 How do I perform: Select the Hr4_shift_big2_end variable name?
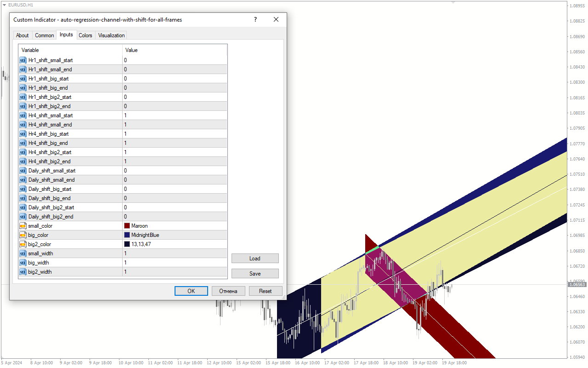[x=49, y=161]
